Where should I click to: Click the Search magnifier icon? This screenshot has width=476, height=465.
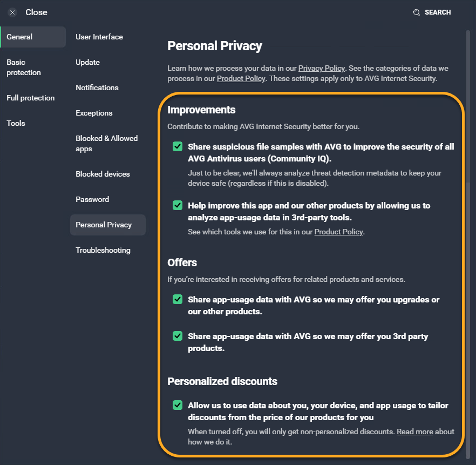[x=417, y=12]
